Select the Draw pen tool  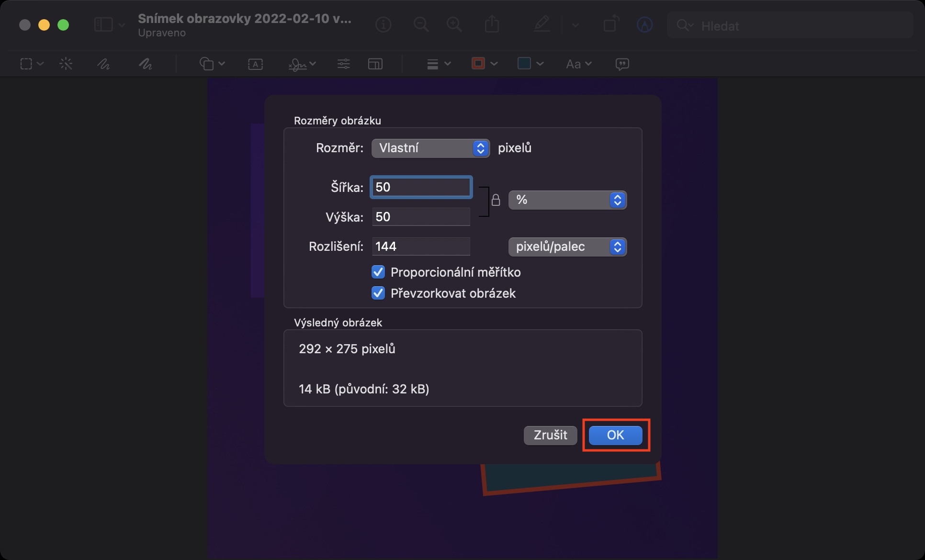click(145, 64)
